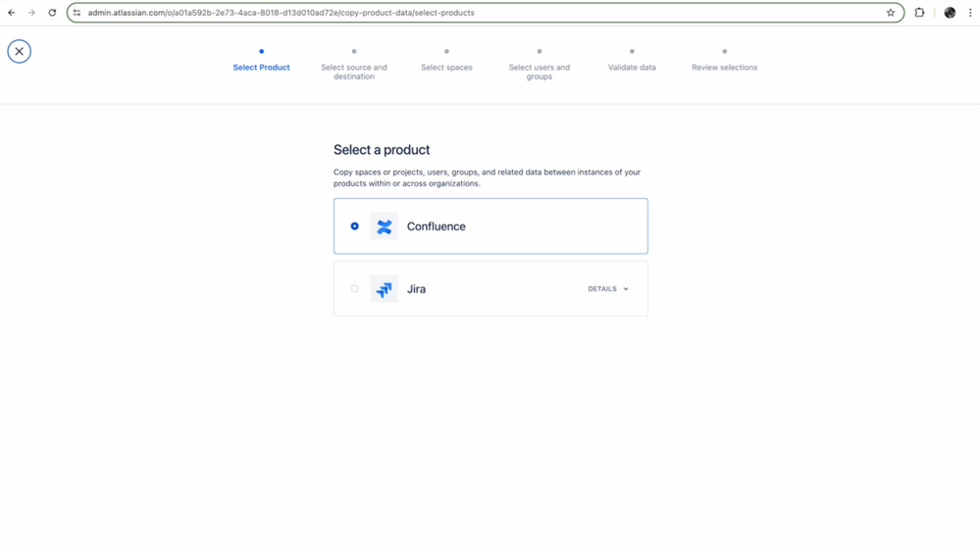Go to Select users and groups step

[x=539, y=72]
